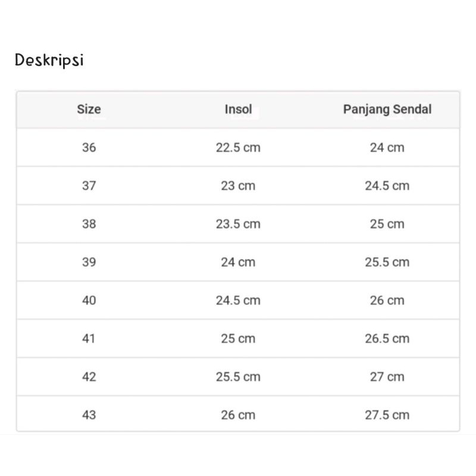Click the Size column header
Image resolution: width=476 pixels, height=476 pixels.
pos(89,109)
